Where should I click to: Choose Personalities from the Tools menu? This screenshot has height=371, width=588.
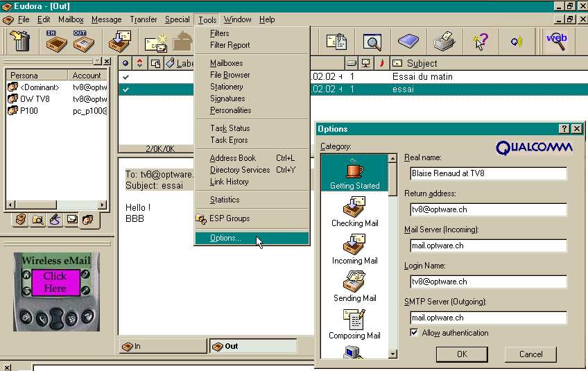click(252, 110)
